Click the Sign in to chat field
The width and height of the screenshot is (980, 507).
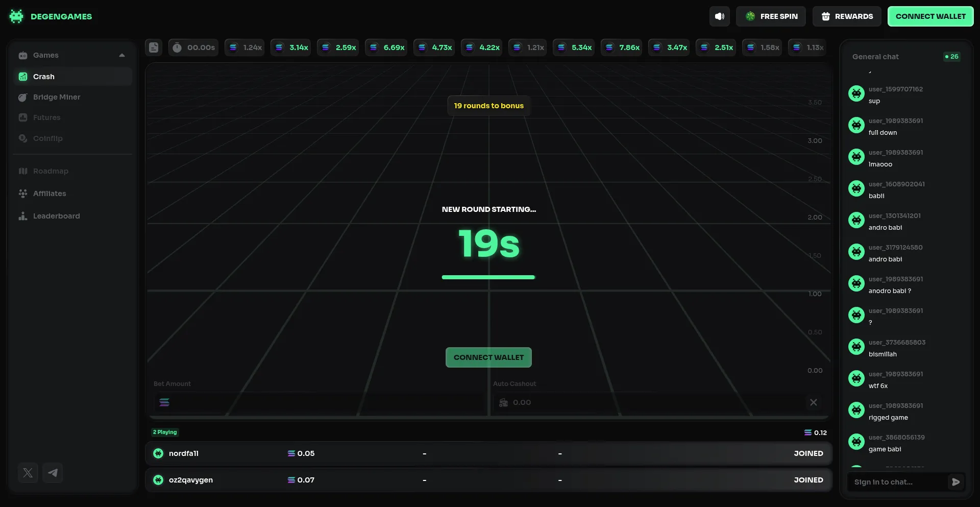point(896,482)
